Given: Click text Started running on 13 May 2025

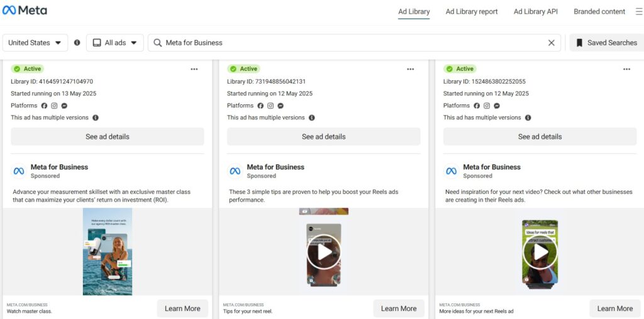Looking at the screenshot, I should coord(53,94).
